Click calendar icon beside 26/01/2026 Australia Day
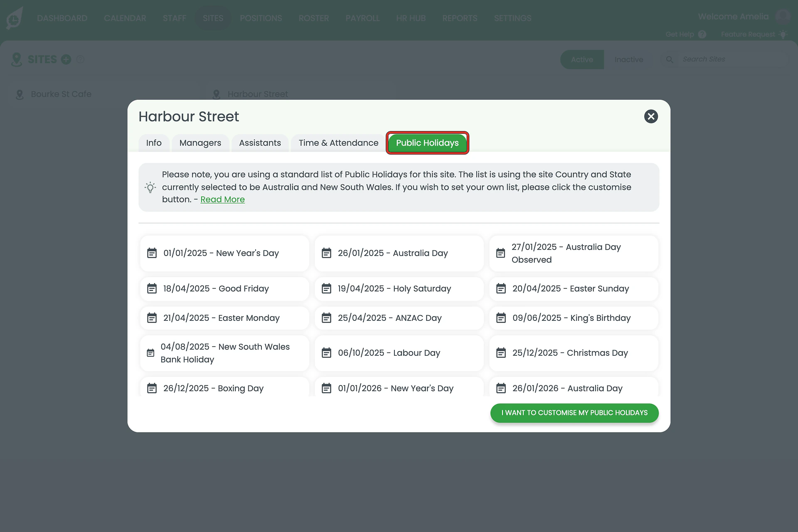 501,388
